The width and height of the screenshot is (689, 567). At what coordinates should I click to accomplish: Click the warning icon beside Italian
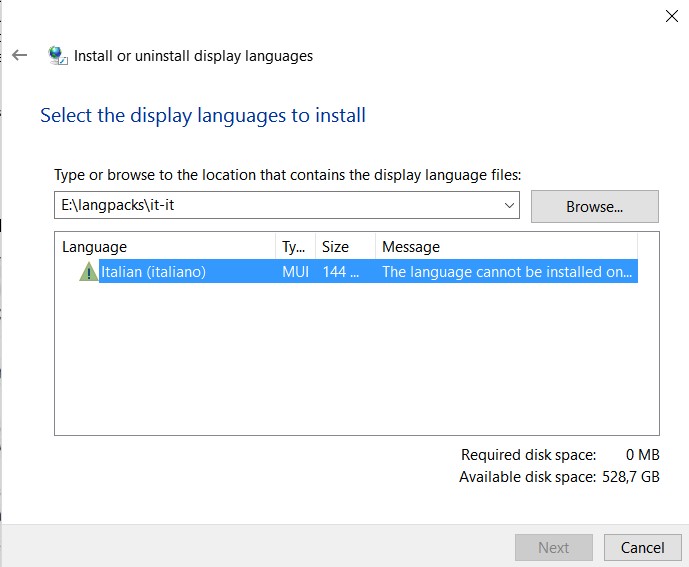[x=88, y=272]
